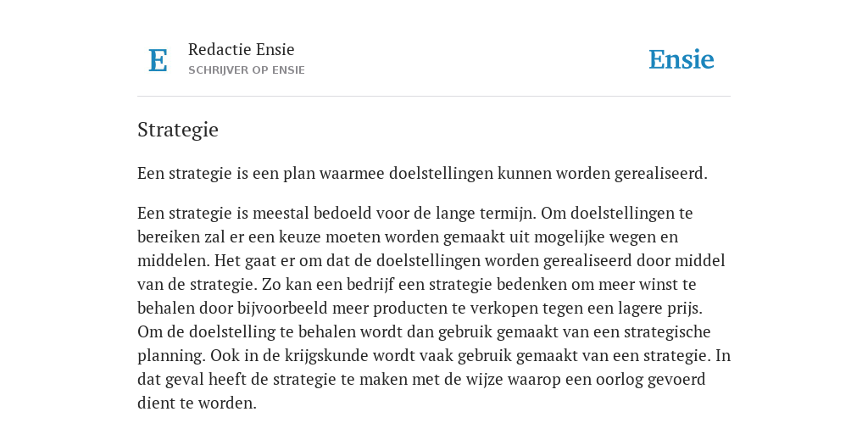Viewport: 868px width, 434px height.
Task: Click the author name Redactie Ensie
Action: pos(242,49)
